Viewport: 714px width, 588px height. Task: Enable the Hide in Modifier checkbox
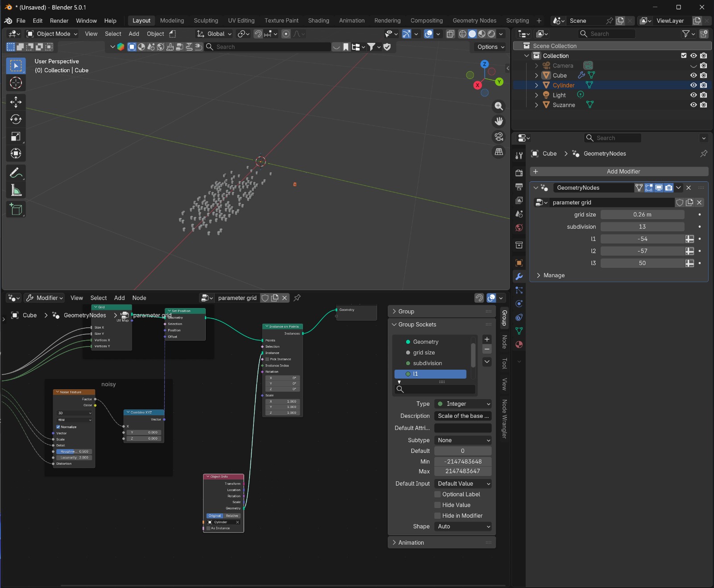tap(438, 516)
